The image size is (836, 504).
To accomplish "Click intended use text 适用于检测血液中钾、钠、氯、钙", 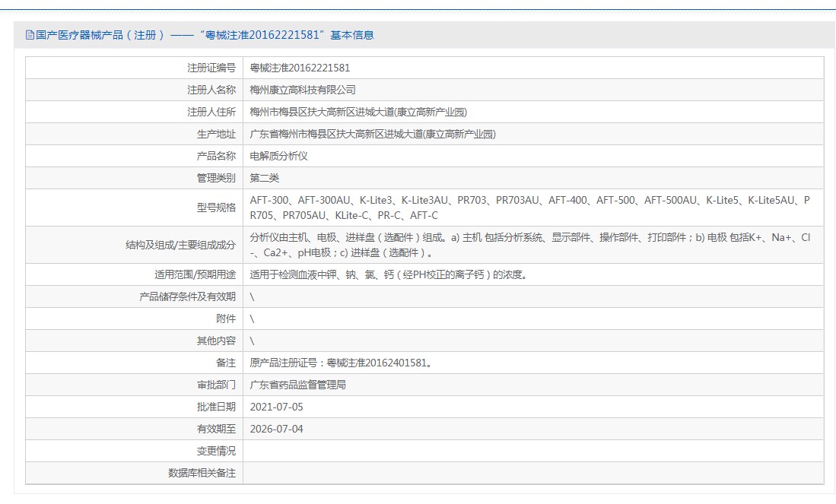I will pos(388,275).
